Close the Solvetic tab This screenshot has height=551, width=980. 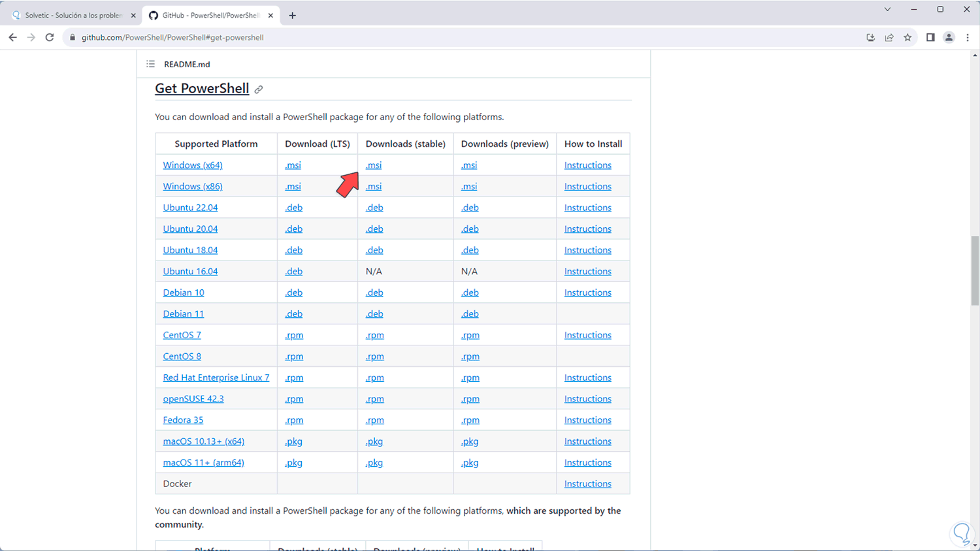[133, 16]
